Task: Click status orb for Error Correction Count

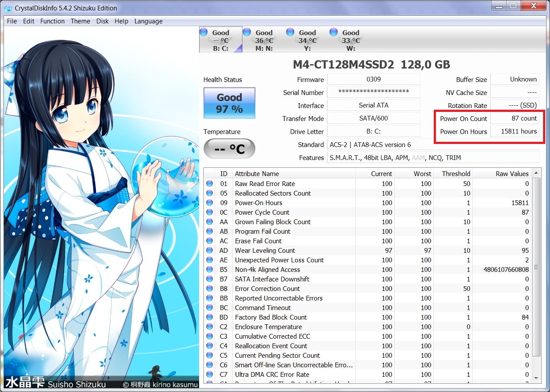Action: click(x=210, y=288)
